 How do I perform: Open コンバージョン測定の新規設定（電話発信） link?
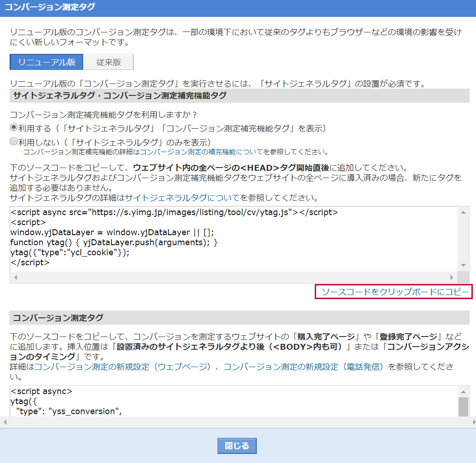pyautogui.click(x=303, y=367)
